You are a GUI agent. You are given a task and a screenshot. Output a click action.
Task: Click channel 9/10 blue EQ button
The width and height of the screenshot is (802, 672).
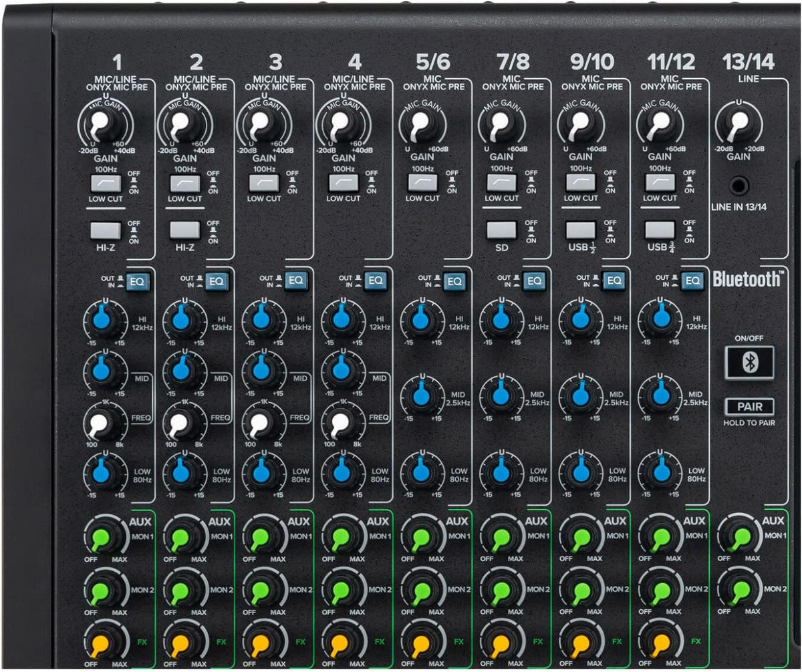coord(613,281)
